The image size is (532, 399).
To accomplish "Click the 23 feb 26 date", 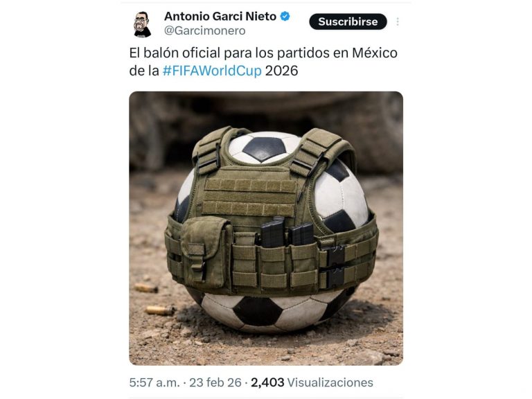I will pyautogui.click(x=215, y=382).
